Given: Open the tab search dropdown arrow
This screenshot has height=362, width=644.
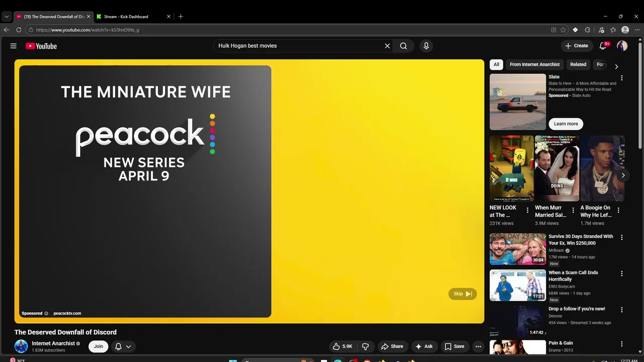Looking at the screenshot, I should [x=7, y=17].
